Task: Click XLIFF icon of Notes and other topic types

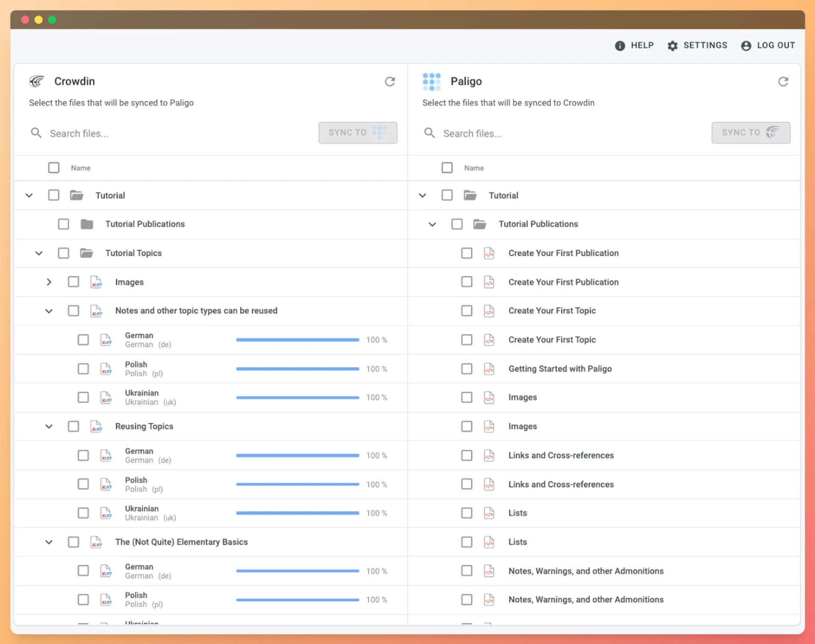Action: click(96, 311)
